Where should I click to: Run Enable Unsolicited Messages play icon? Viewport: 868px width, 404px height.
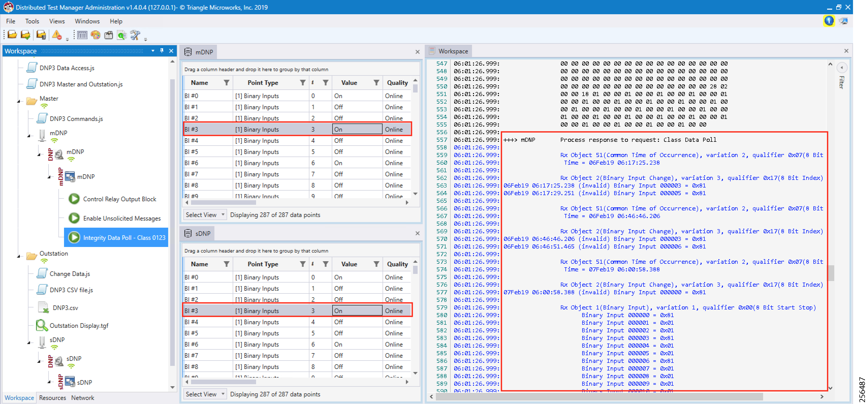coord(74,218)
